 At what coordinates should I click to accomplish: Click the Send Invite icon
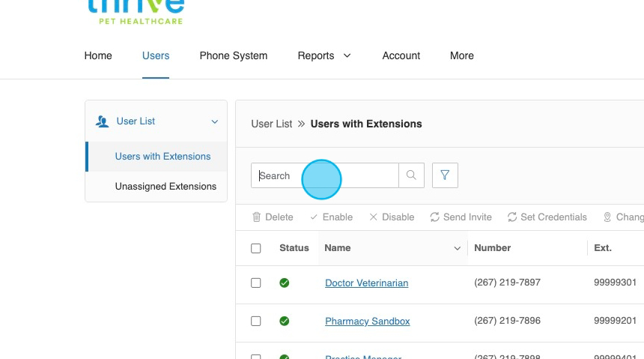click(x=434, y=217)
